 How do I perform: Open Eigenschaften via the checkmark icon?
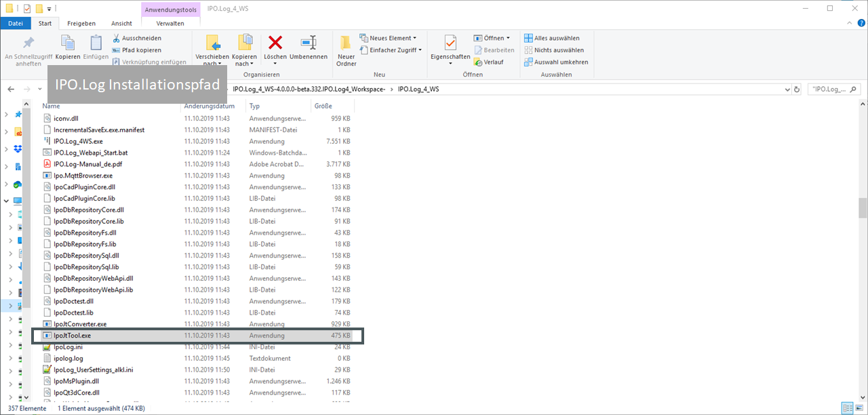[x=450, y=43]
